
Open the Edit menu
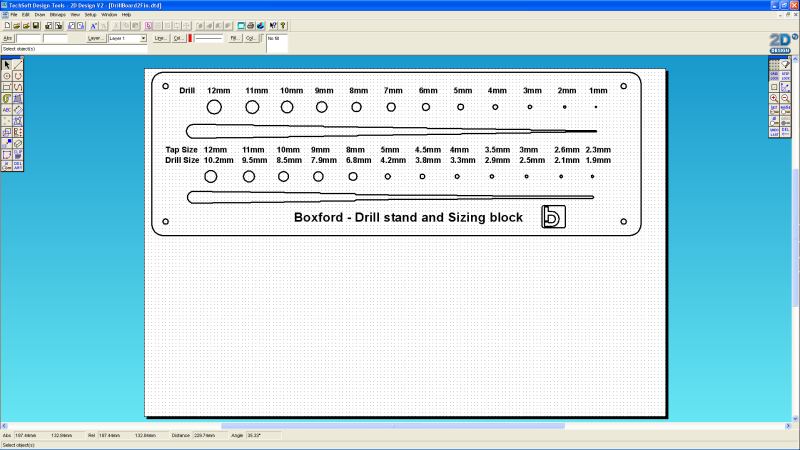click(x=26, y=15)
